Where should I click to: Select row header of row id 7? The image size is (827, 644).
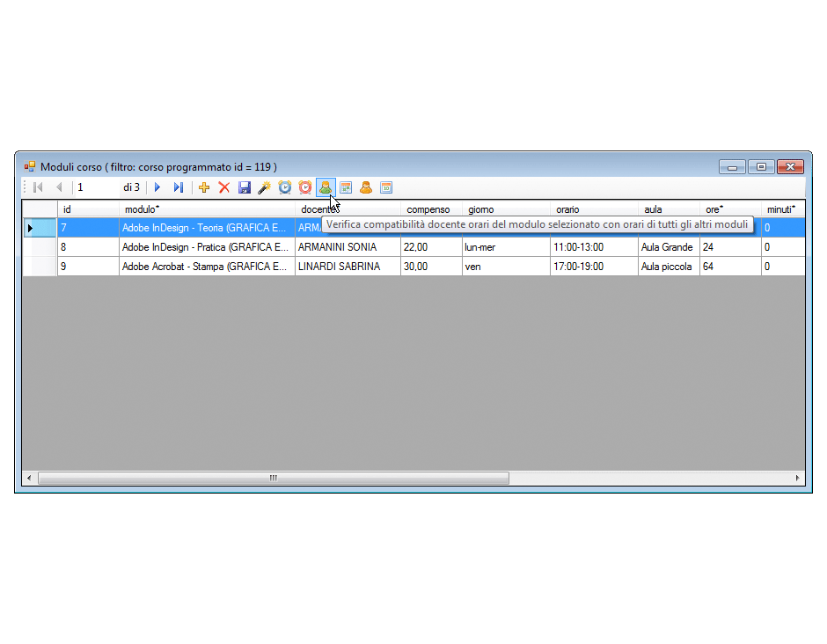(40, 228)
